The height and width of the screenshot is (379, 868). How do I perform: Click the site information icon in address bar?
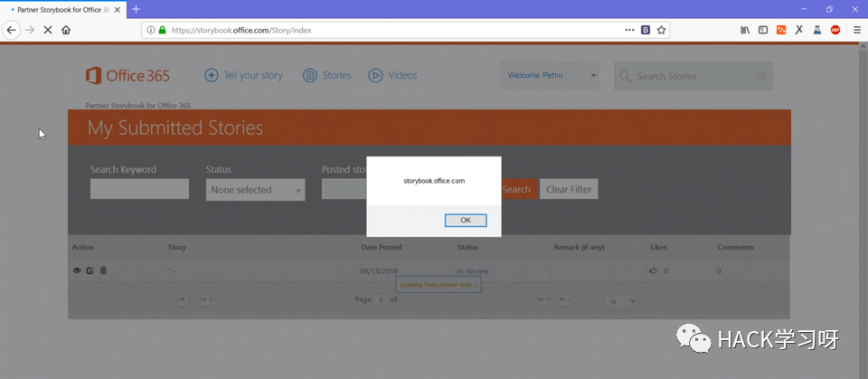(x=151, y=30)
